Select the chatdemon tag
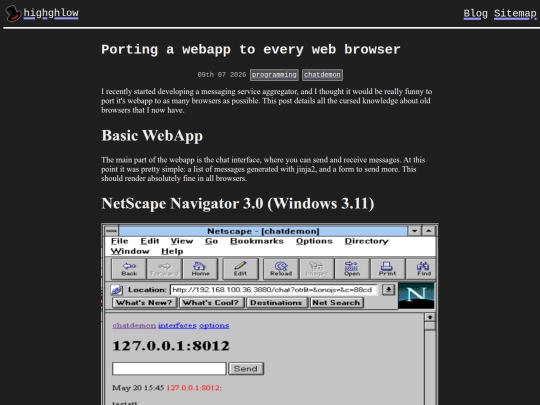Screen dimensions: 540x405 [x=322, y=75]
